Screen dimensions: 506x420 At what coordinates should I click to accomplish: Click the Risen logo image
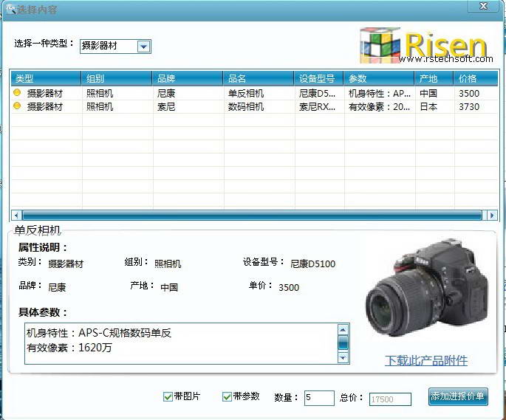pyautogui.click(x=426, y=46)
